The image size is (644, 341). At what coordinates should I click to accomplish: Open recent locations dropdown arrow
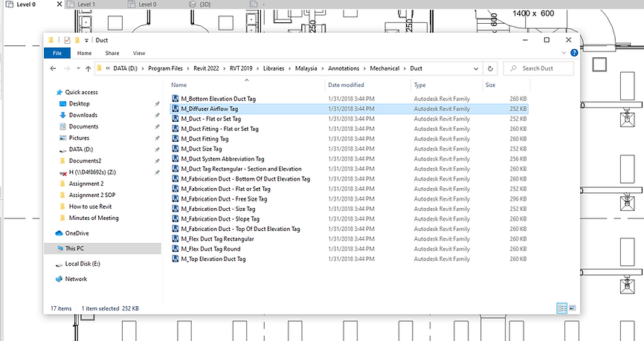78,68
